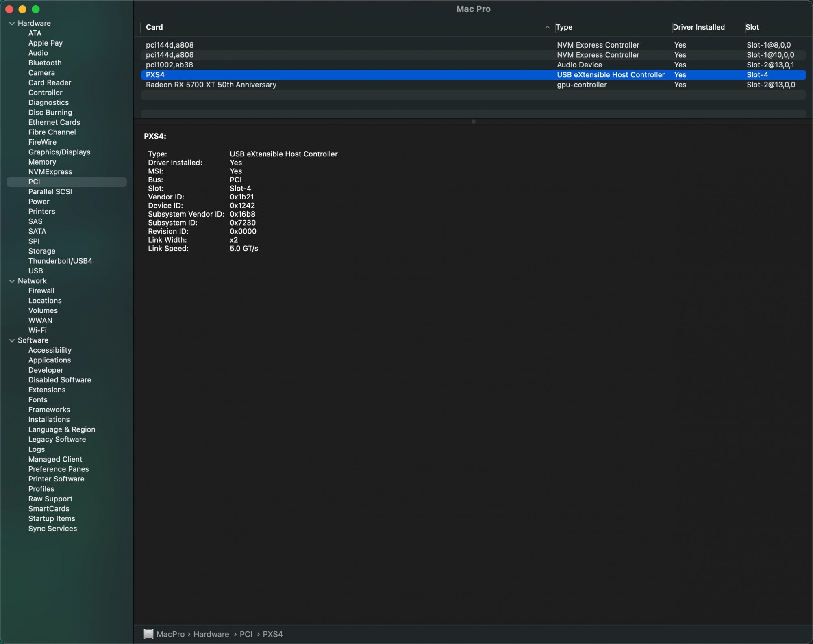Collapse the Network section chevron
Image resolution: width=813 pixels, height=644 pixels.
pos(12,281)
